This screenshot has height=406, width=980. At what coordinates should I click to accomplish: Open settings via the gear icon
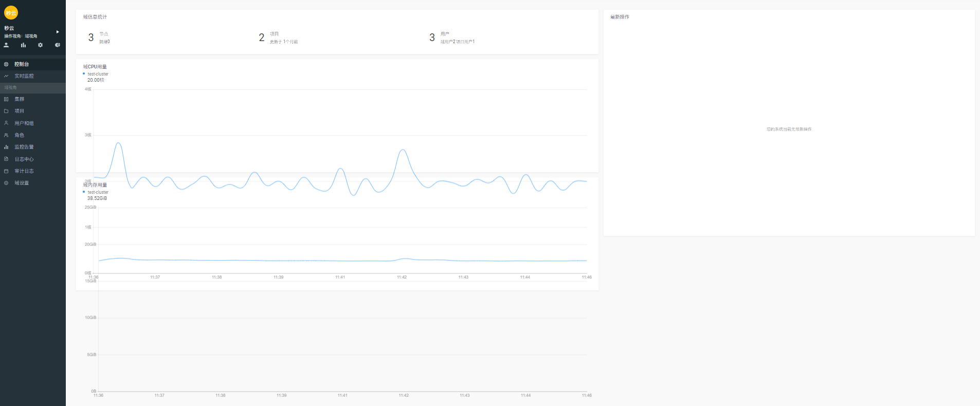[x=40, y=45]
